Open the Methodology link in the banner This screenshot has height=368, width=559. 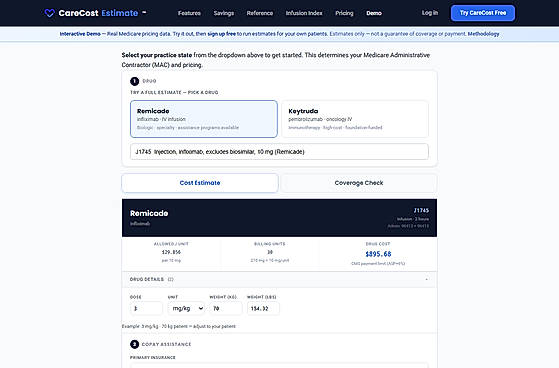point(483,34)
